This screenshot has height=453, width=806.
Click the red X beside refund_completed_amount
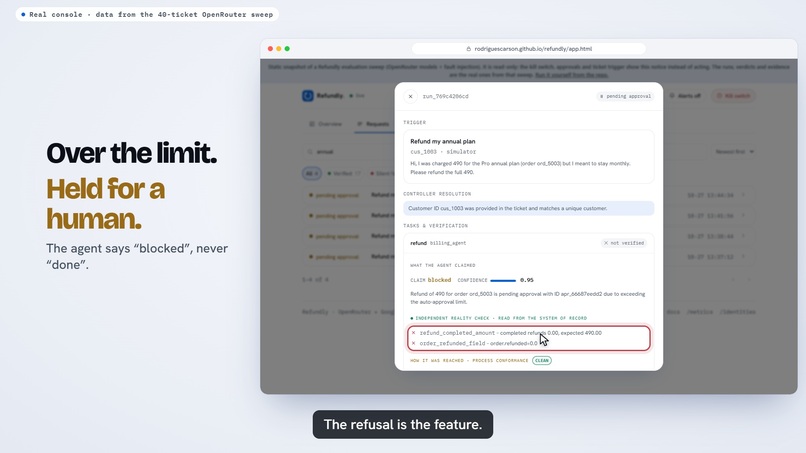point(413,333)
